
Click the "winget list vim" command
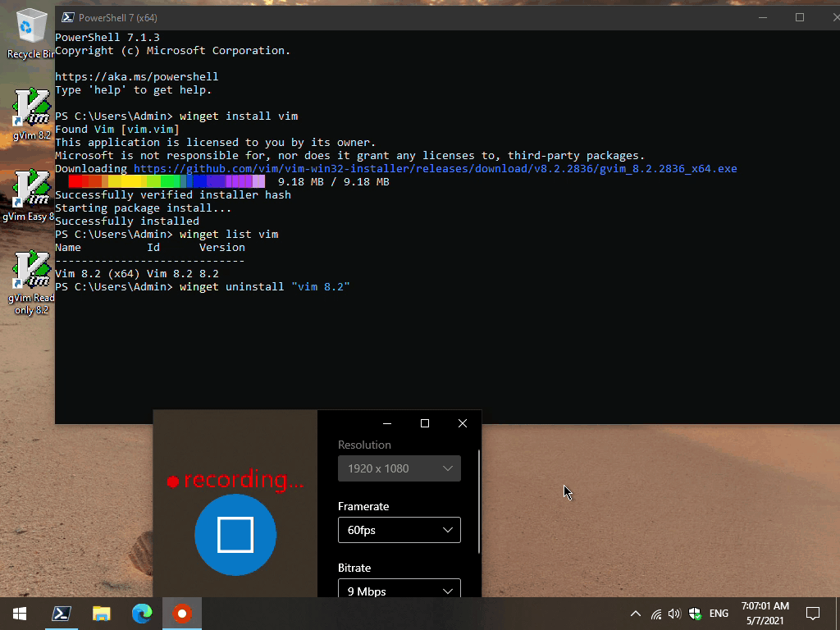pos(229,234)
